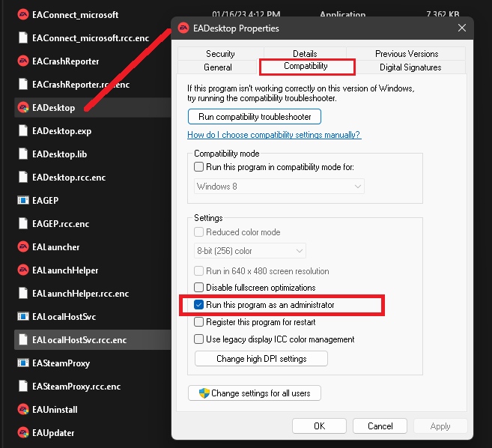Toggle Run in 640 x 480 screen resolution
Screen dimensions: 492x448
click(198, 270)
